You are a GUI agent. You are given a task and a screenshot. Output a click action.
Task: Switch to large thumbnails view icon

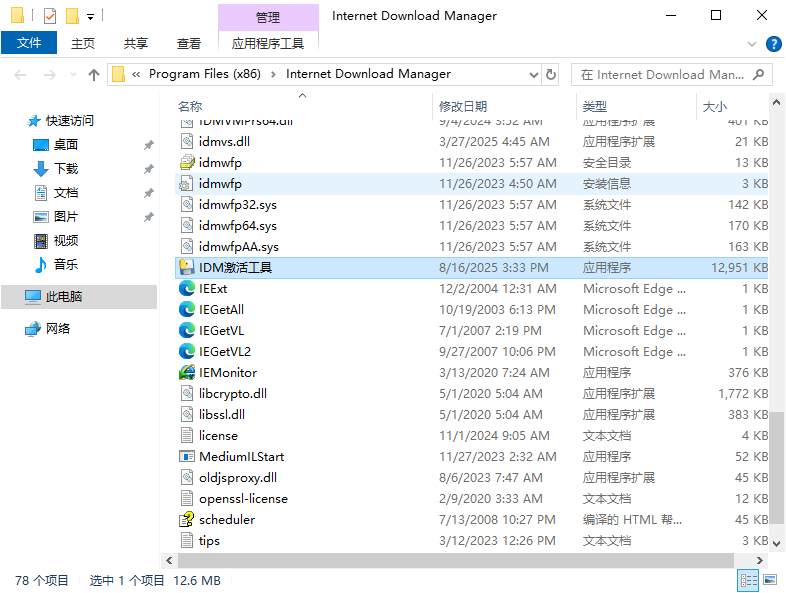[x=770, y=580]
